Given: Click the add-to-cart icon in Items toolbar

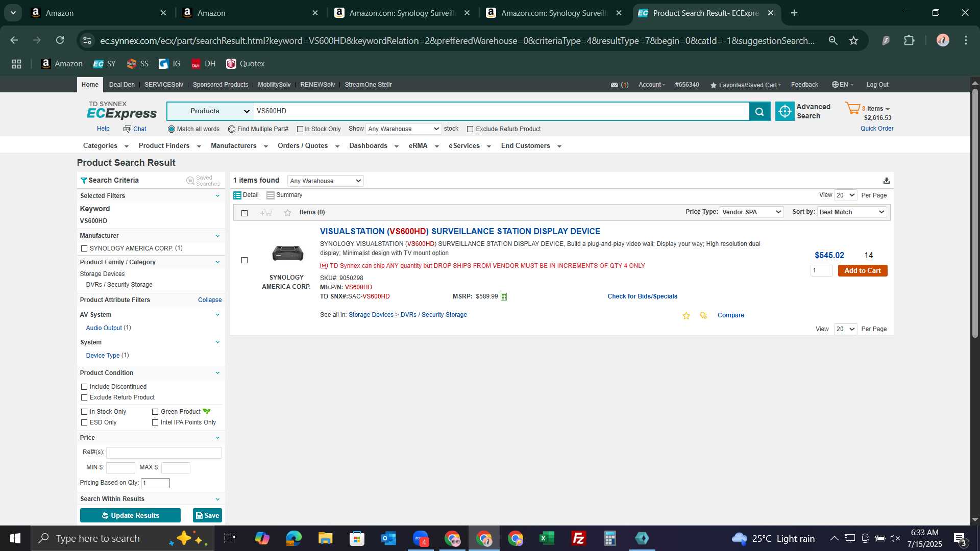Looking at the screenshot, I should [x=266, y=213].
